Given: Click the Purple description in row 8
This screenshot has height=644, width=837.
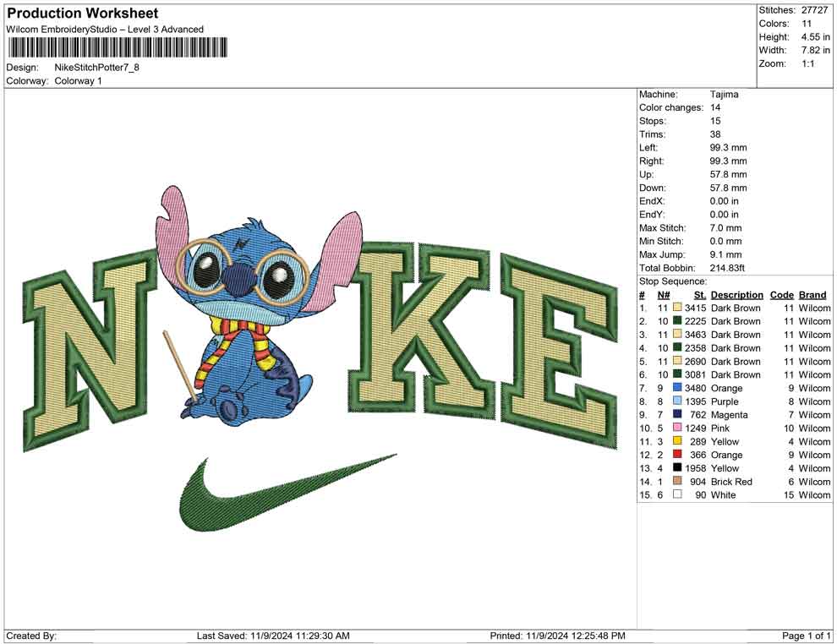Looking at the screenshot, I should click(725, 401).
